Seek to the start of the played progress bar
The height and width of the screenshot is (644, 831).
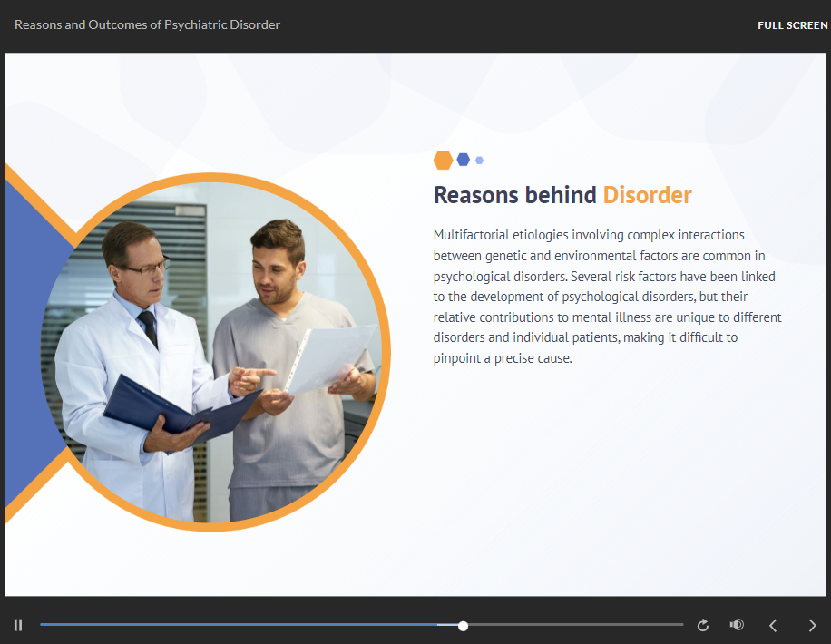(45, 625)
